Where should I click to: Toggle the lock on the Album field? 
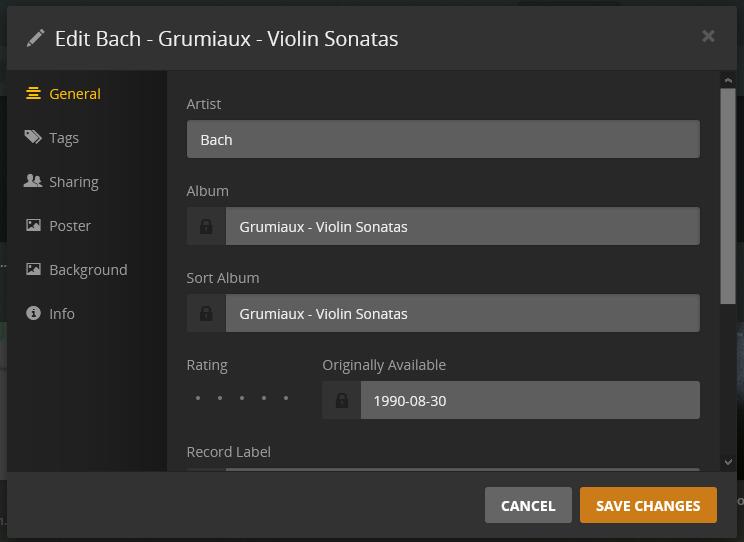206,226
